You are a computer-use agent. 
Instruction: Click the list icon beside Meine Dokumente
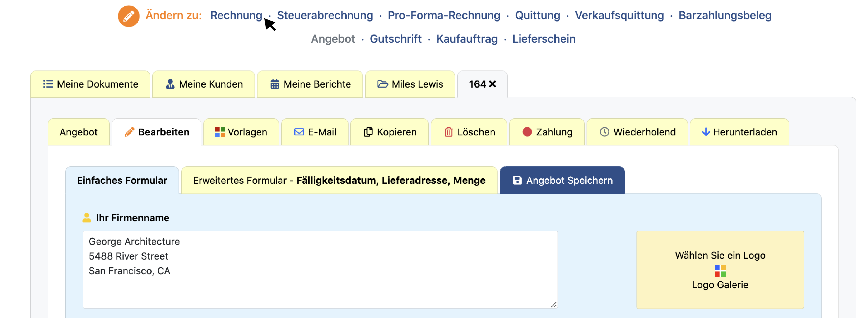[x=48, y=84]
